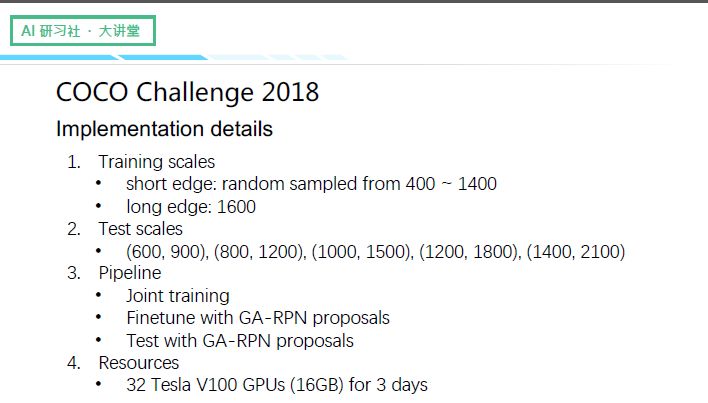
Task: Click the Test scales list heading
Action: [x=140, y=229]
